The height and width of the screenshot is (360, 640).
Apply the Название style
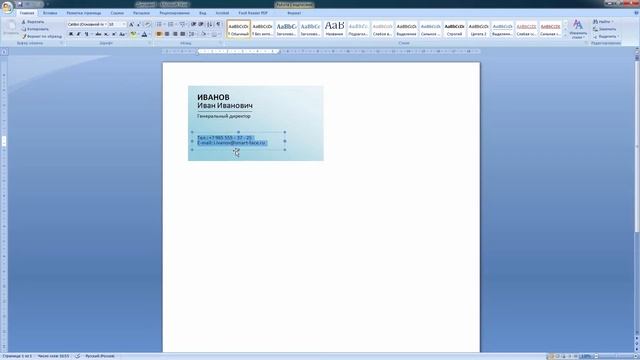coord(334,29)
